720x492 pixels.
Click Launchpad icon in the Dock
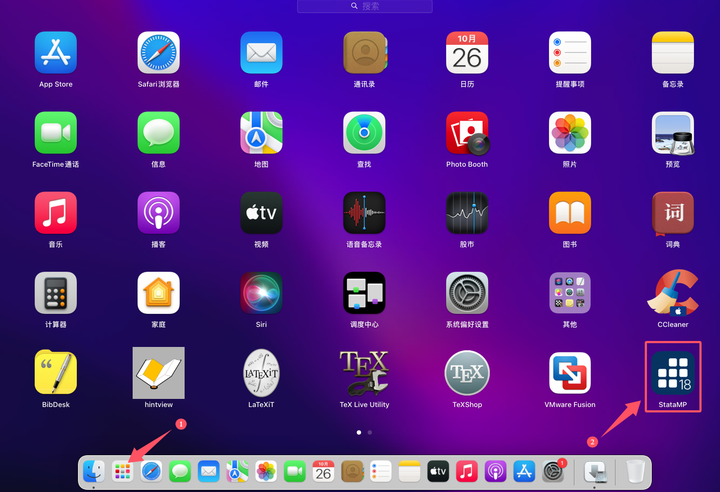click(x=123, y=471)
